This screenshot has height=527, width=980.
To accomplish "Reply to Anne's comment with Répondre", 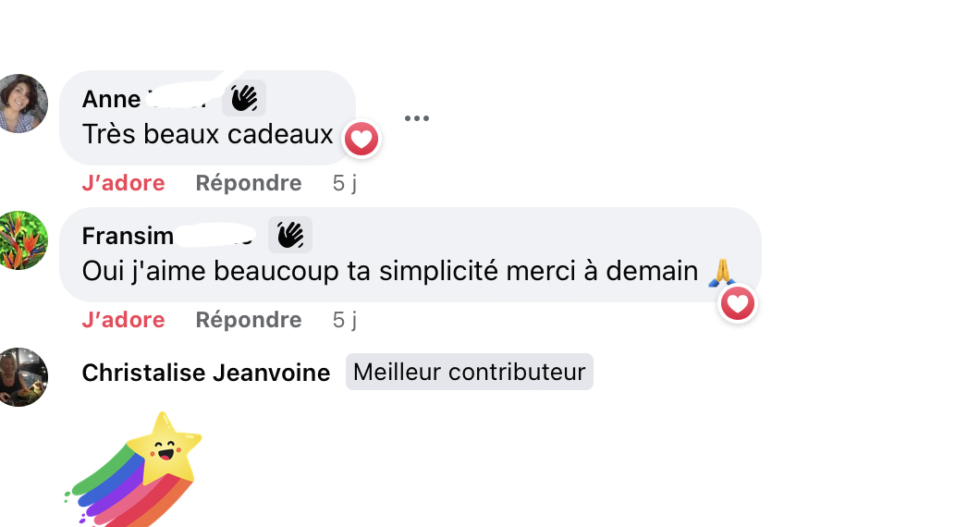I will pos(249,183).
